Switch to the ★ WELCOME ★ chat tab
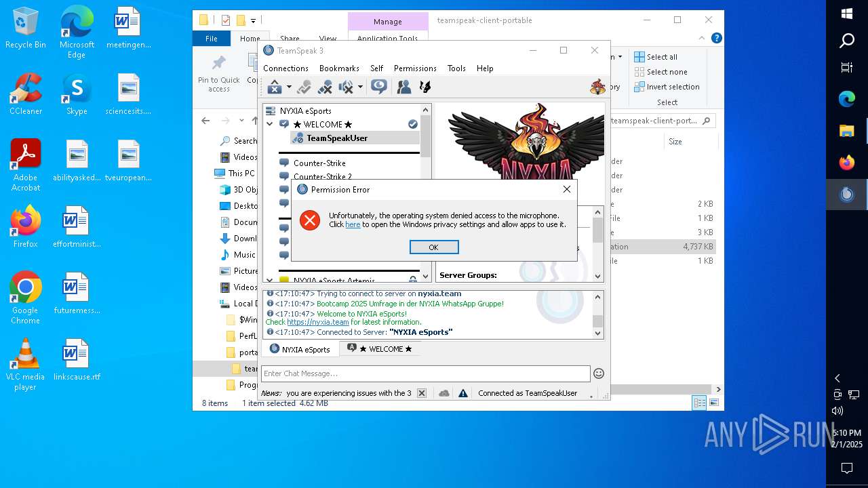The image size is (868, 488). point(380,349)
